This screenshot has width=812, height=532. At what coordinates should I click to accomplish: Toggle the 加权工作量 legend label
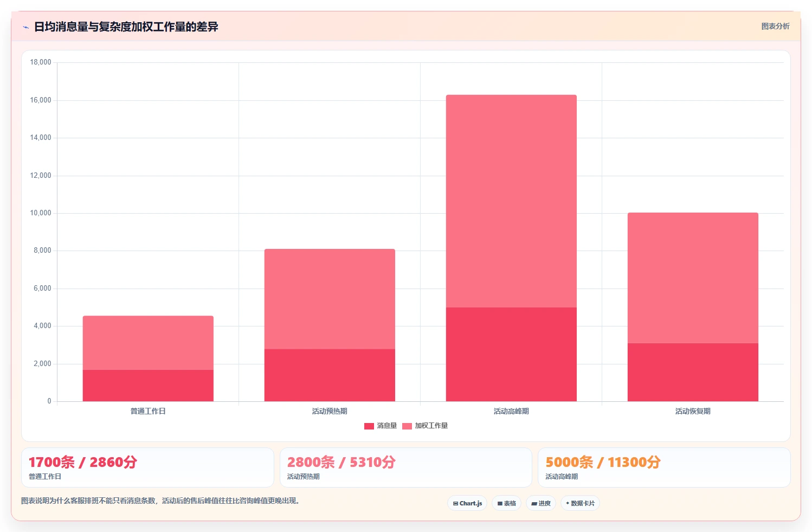(x=431, y=426)
